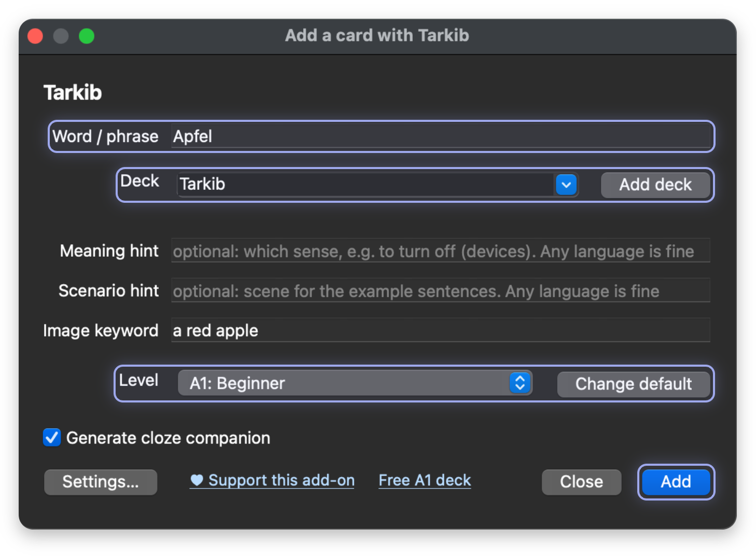Screen dimensions: 756x556
Task: Open Settings... dialog
Action: [101, 482]
